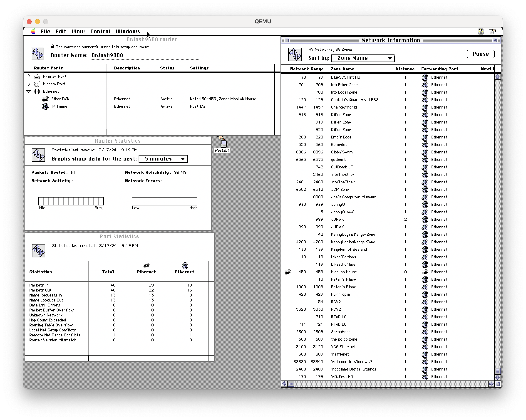Click the Network Information close box
The width and height of the screenshot is (526, 420).
pos(287,40)
